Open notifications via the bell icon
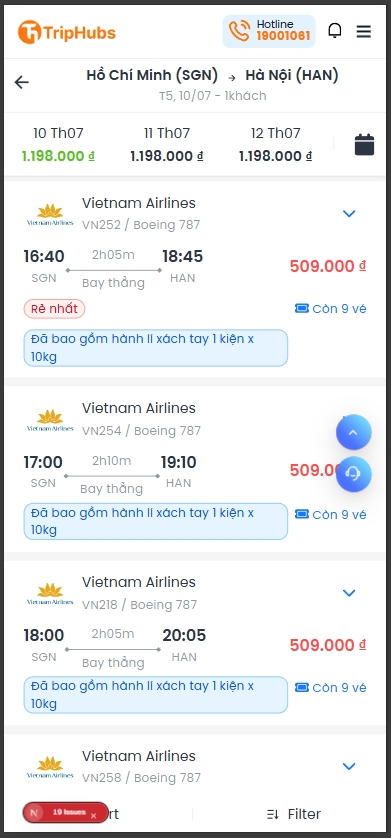Image resolution: width=391 pixels, height=838 pixels. (334, 30)
